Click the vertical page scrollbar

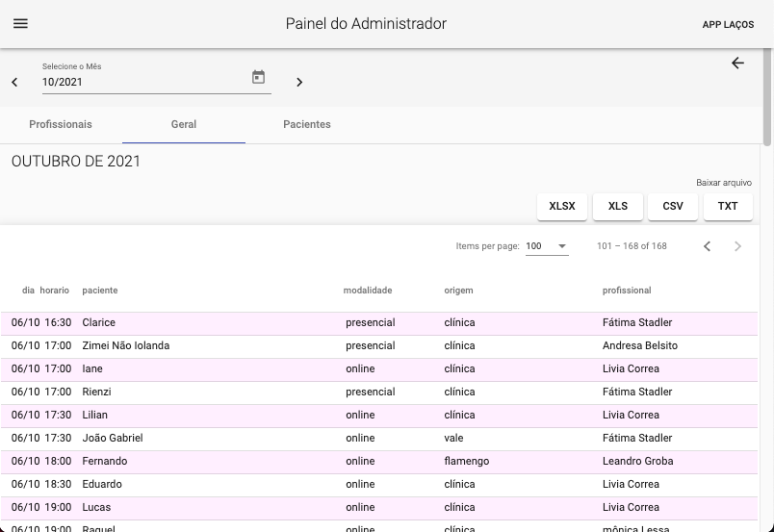(766, 97)
